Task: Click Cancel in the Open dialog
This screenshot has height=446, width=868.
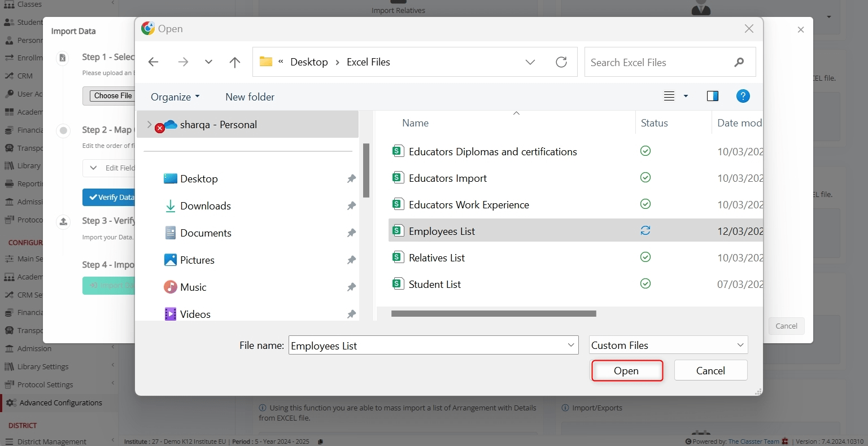Action: coord(710,371)
